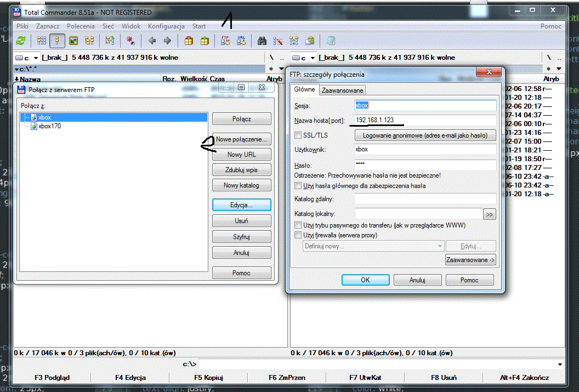Go to root using the right panel backslash button
Image resolution: width=579 pixels, height=392 pixels.
click(549, 58)
